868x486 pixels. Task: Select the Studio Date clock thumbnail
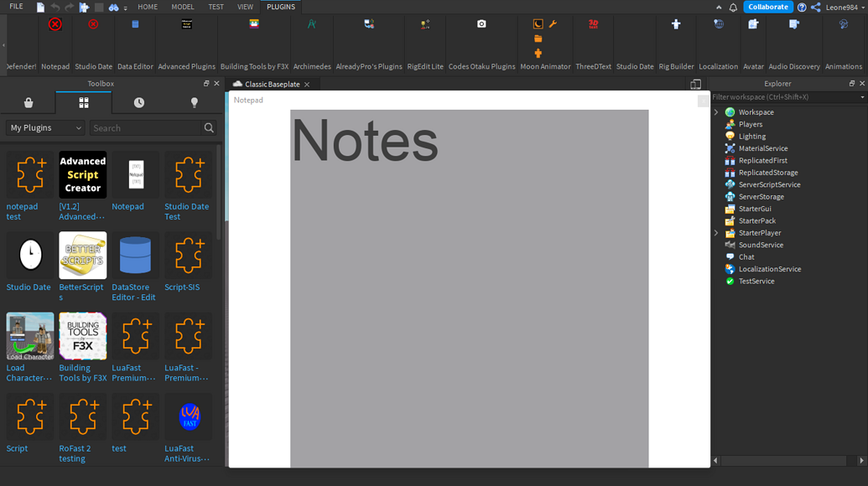(30, 256)
